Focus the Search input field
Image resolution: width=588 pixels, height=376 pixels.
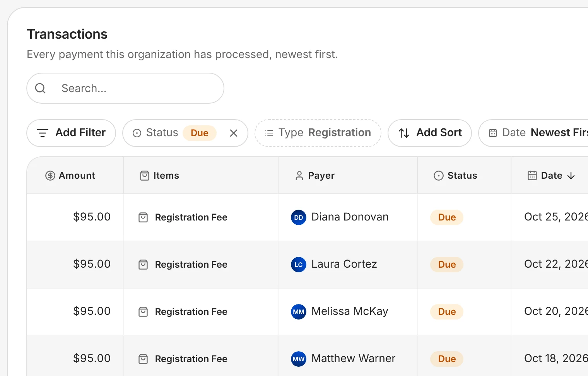pos(125,88)
